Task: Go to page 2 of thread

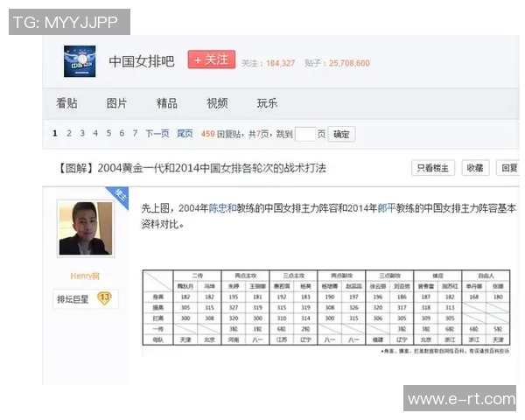Action: (68, 134)
